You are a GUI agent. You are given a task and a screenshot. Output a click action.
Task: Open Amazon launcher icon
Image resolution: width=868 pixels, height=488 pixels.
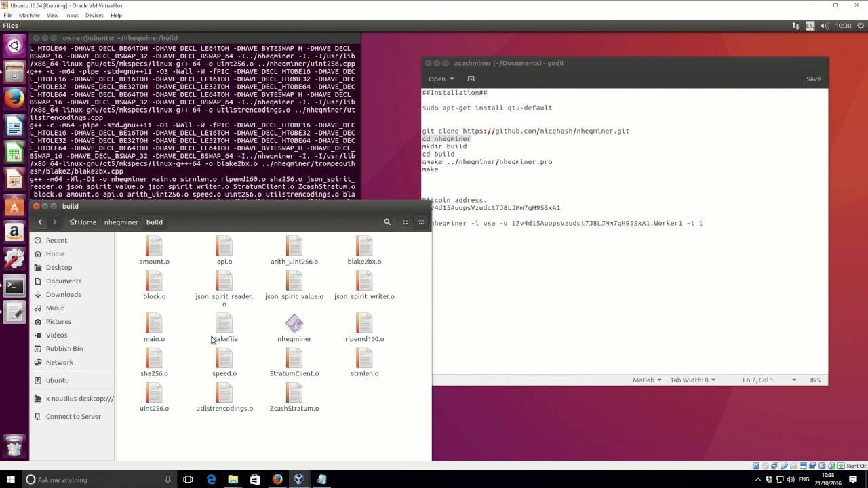(x=14, y=232)
